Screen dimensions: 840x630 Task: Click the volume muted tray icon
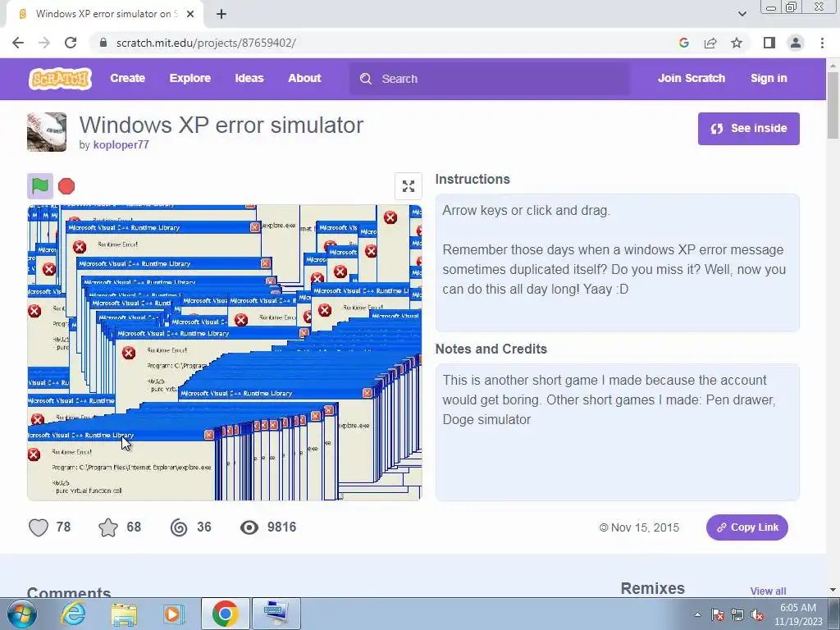click(757, 615)
